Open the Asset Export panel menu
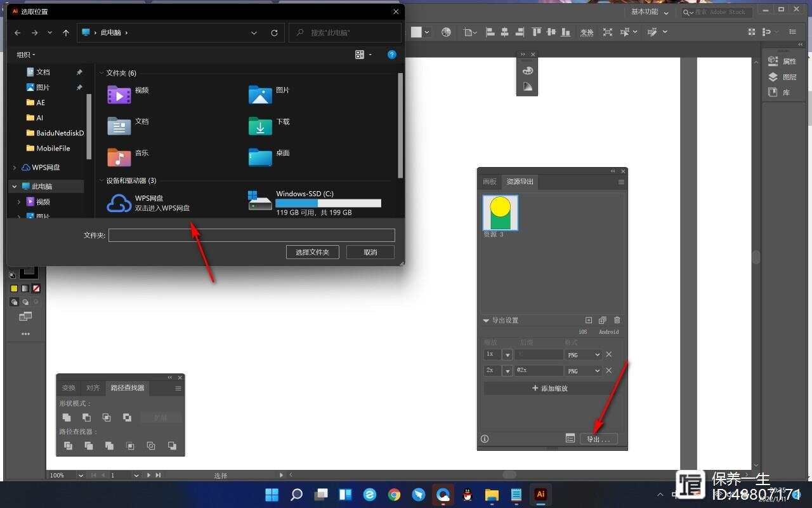The width and height of the screenshot is (812, 508). pos(621,182)
